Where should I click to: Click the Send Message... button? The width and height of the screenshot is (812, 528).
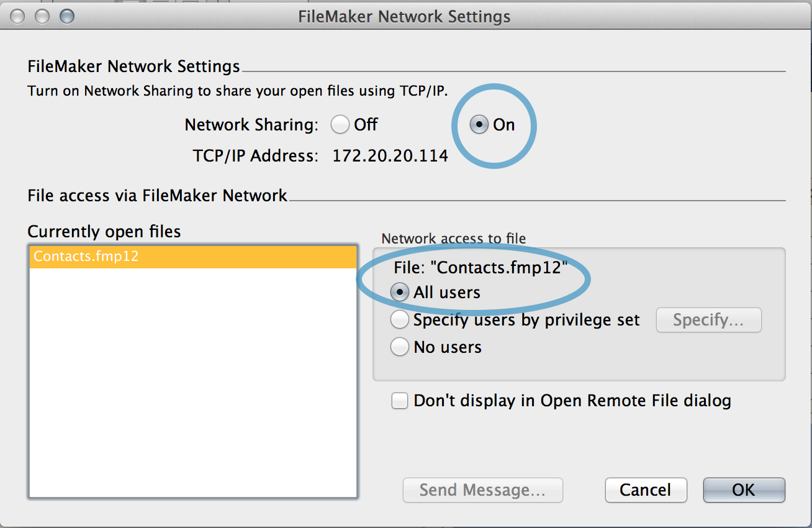coord(482,490)
